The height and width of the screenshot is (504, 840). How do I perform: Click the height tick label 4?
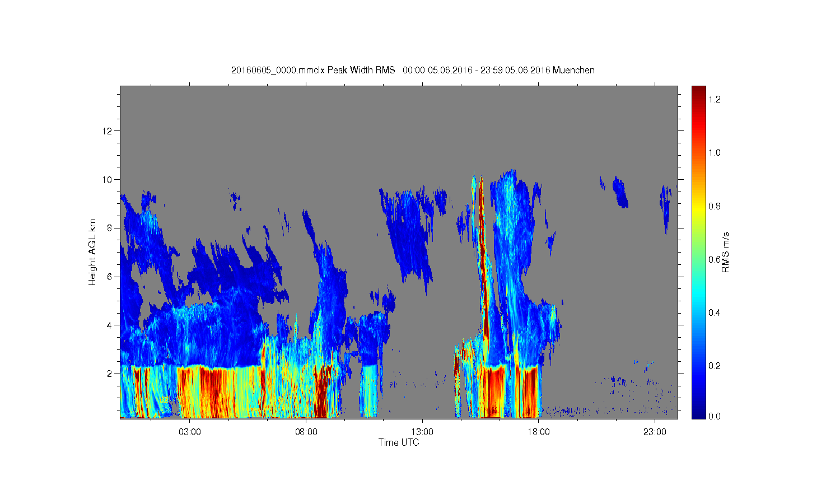pyautogui.click(x=110, y=325)
